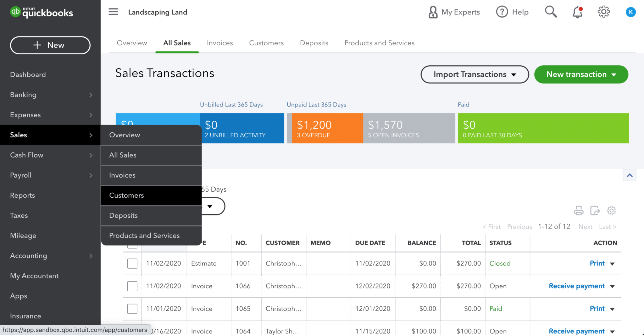
Task: Check the row checkbox for estimate 1001
Action: pos(132,263)
